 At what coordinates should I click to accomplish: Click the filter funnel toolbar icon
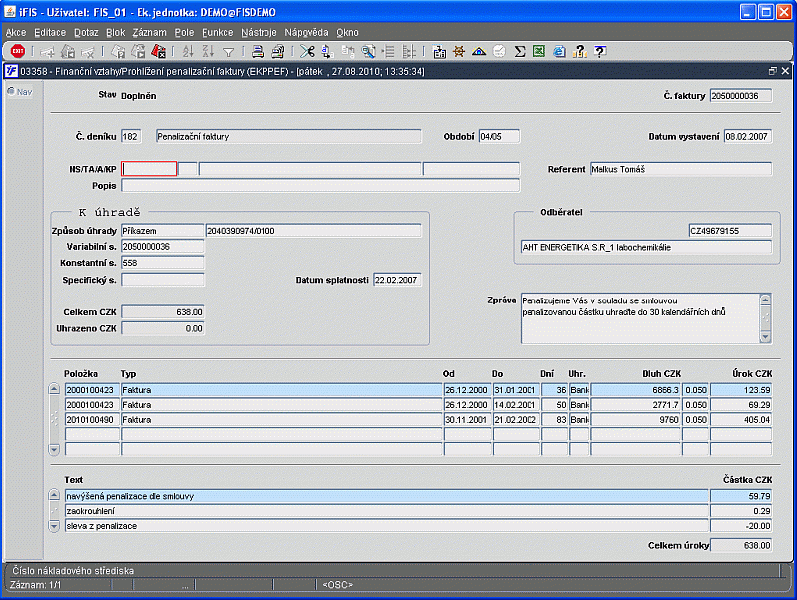[228, 51]
